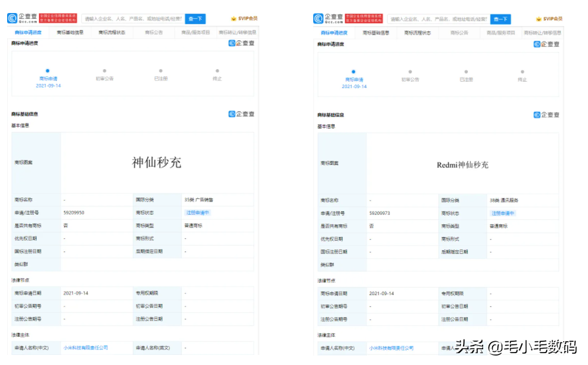
Task: Click the 注册申请中 status tag on the Redmi神仙秒充 page
Action: (x=503, y=213)
